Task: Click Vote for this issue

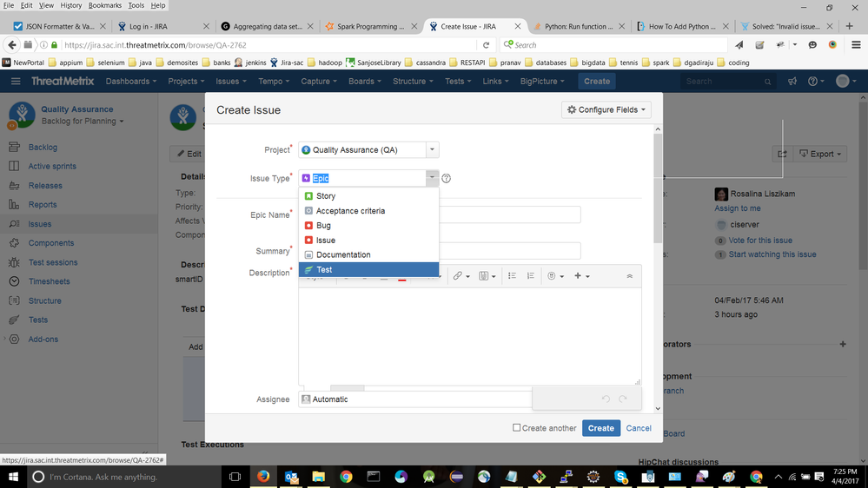Action: pyautogui.click(x=760, y=241)
